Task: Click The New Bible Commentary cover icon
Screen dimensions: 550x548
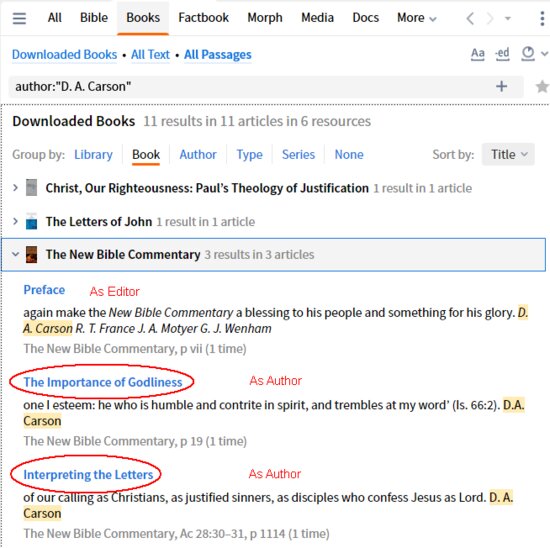Action: tap(32, 254)
